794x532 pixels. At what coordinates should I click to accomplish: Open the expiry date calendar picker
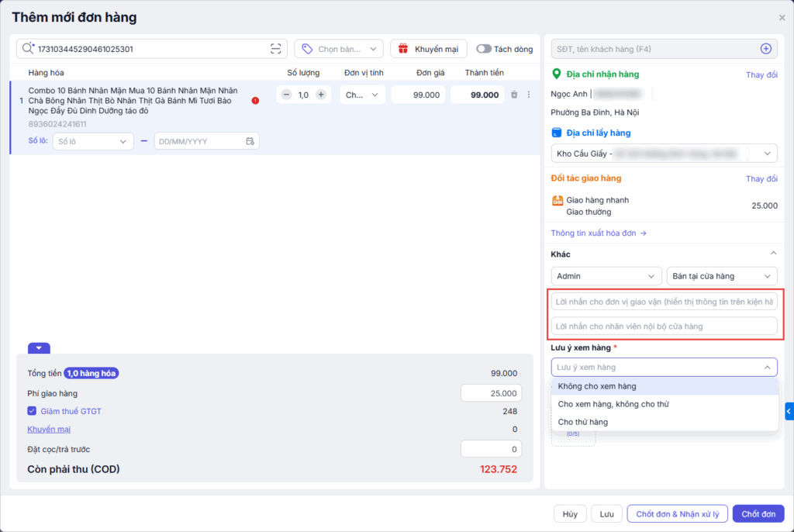click(x=250, y=141)
